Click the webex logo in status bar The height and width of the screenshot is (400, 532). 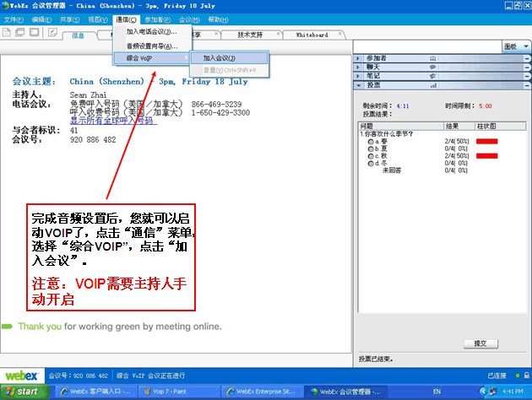(x=21, y=376)
